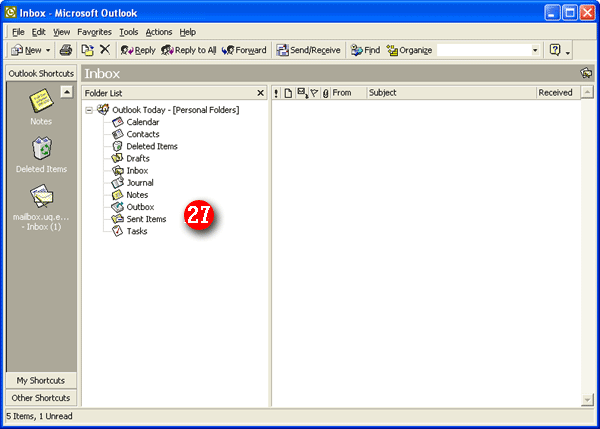
Task: Open the Favorites menu
Action: click(x=94, y=32)
